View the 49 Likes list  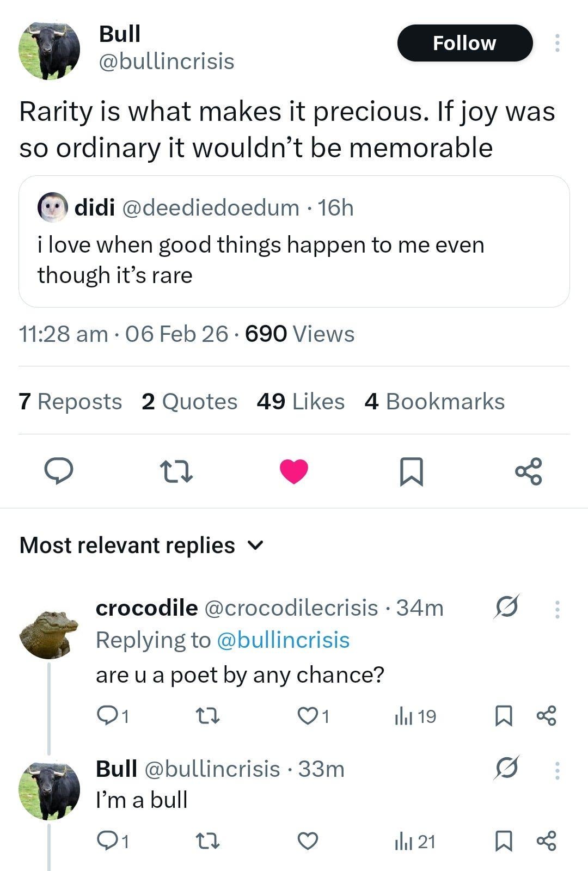[301, 402]
